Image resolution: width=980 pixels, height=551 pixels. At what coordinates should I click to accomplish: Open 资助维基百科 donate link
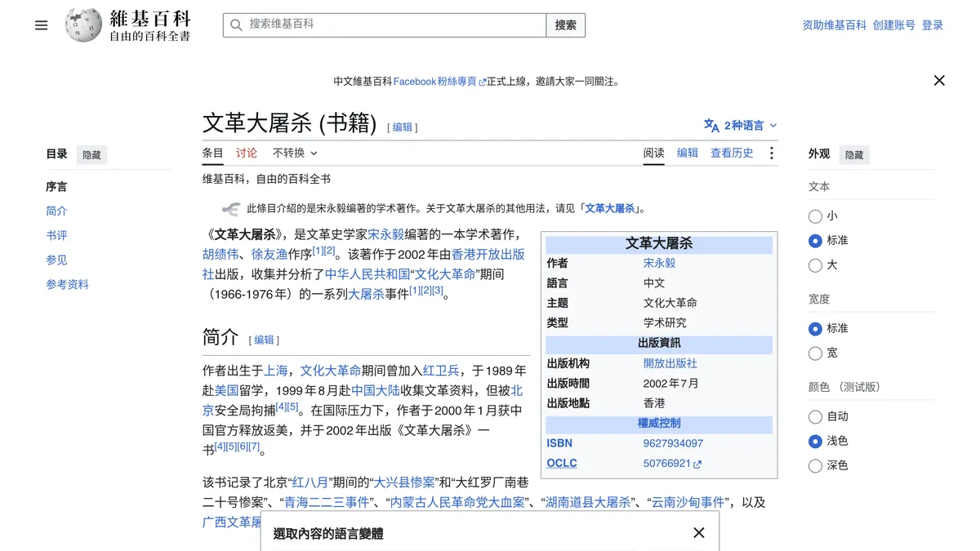tap(834, 25)
